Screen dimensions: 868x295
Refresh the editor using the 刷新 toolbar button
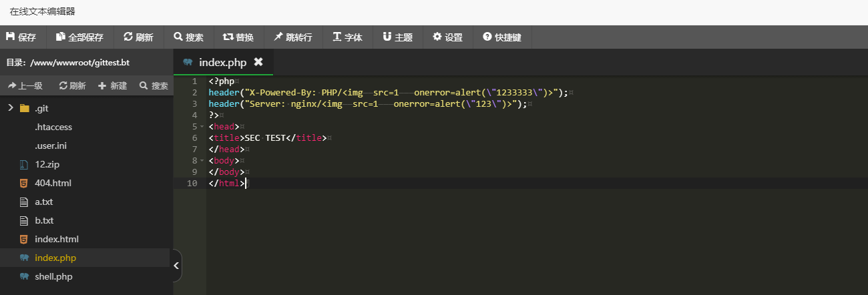click(x=138, y=37)
